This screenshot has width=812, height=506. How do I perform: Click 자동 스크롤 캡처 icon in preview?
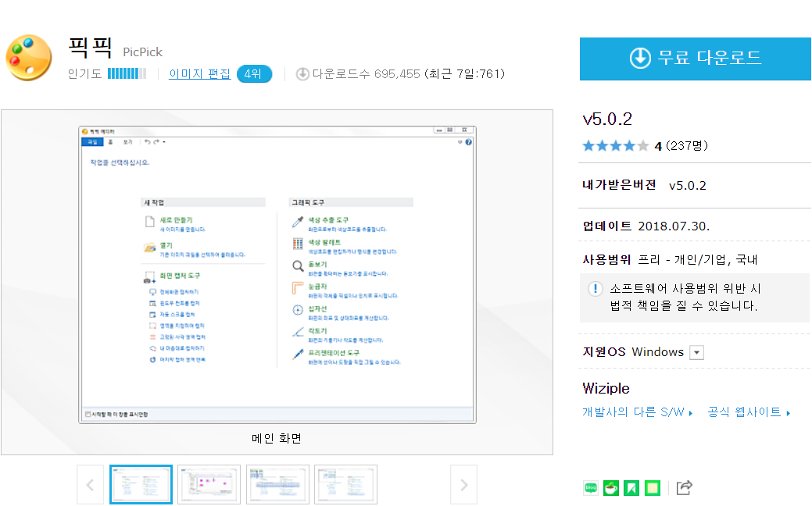[x=152, y=315]
